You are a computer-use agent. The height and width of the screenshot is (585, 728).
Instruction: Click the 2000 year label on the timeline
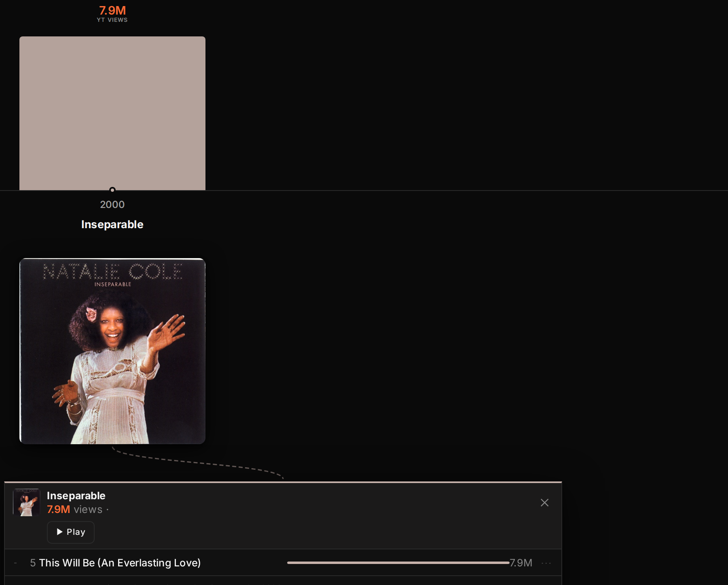(x=112, y=204)
